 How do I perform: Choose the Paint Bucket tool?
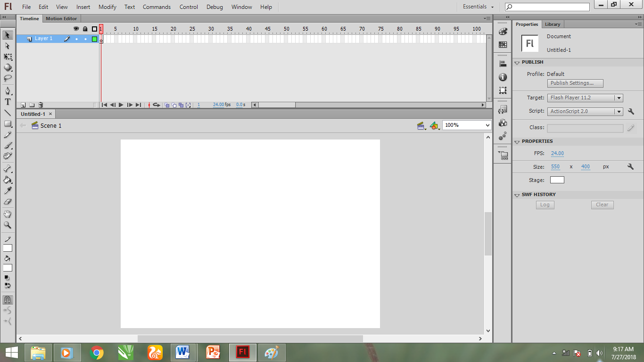coord(8,180)
